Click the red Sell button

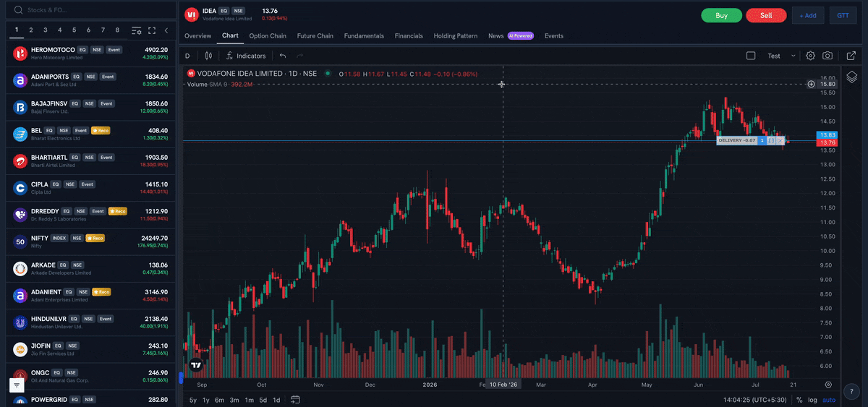(x=766, y=15)
